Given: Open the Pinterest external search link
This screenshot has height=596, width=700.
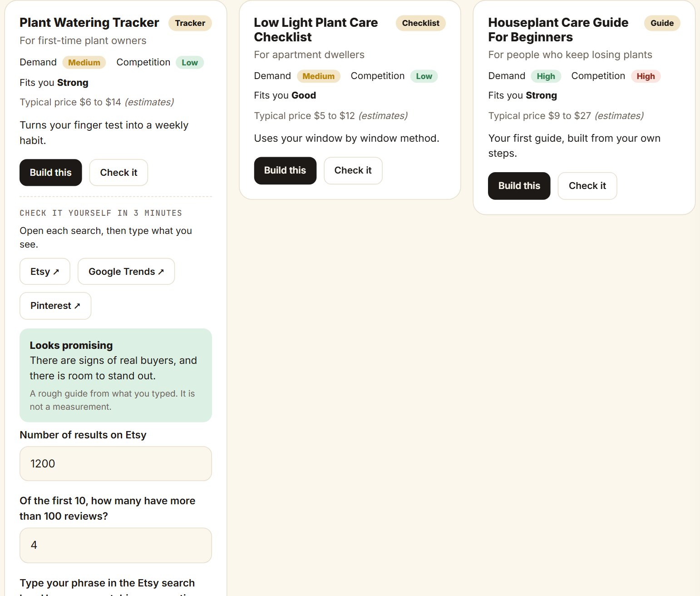Looking at the screenshot, I should tap(55, 306).
